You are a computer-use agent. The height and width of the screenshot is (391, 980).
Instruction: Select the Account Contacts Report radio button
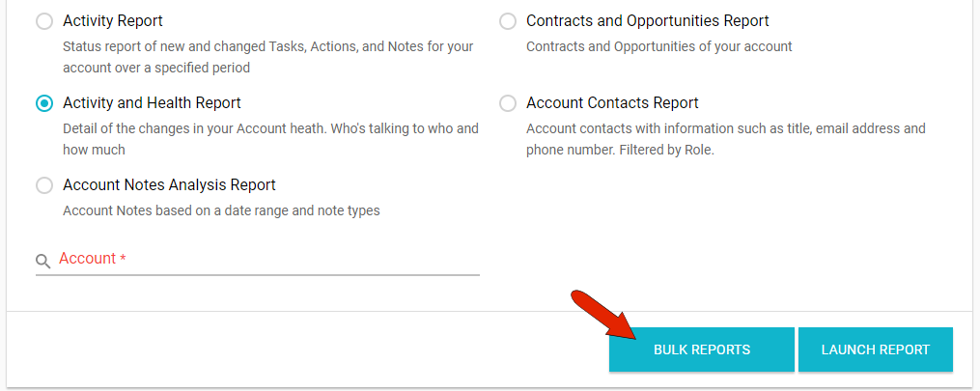(508, 103)
